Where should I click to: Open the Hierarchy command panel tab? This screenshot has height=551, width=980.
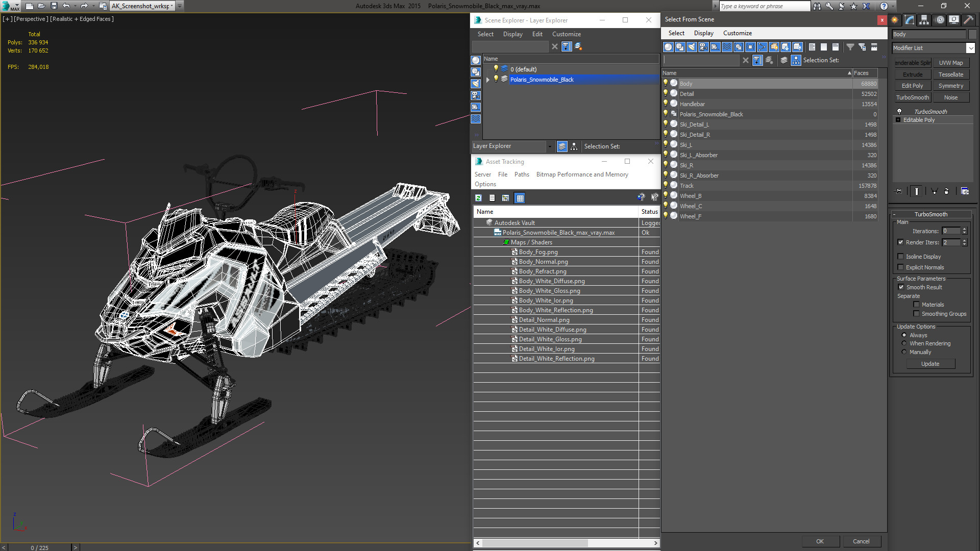coord(924,20)
